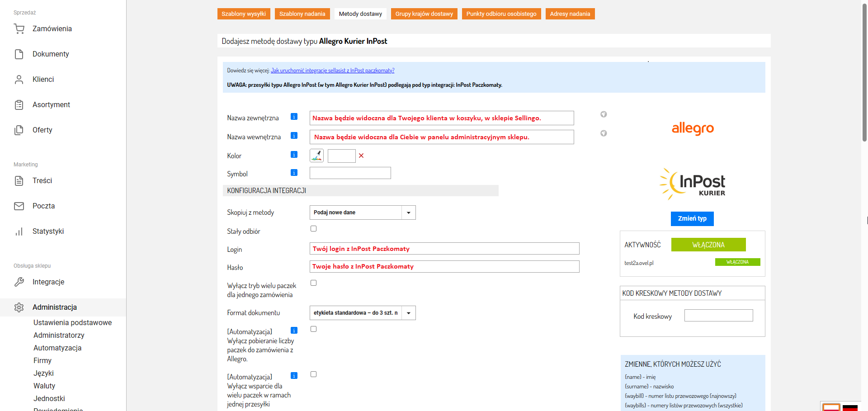Click the Zamówienia cart icon in sidebar
The height and width of the screenshot is (411, 868).
[19, 29]
